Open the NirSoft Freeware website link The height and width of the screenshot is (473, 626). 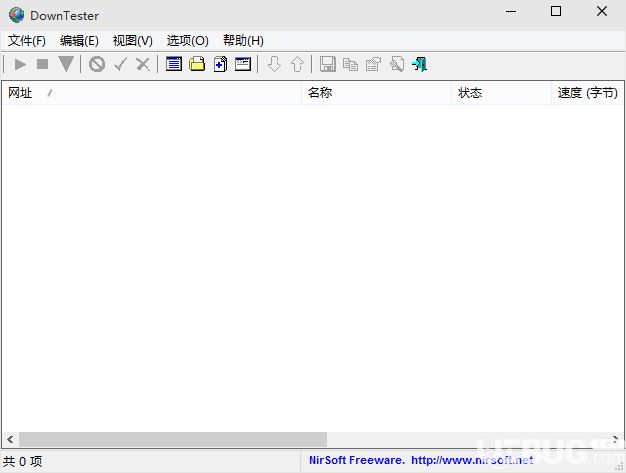click(421, 460)
